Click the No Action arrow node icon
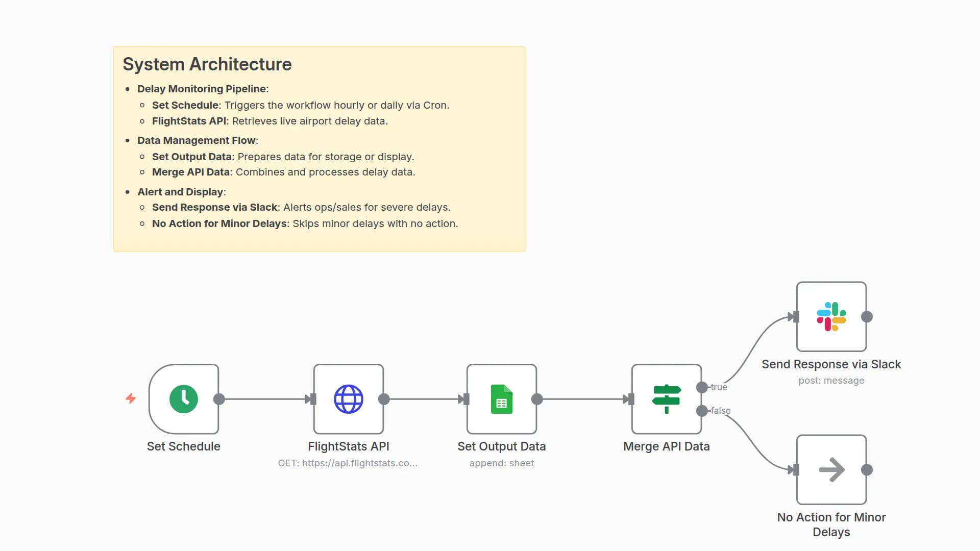980x551 pixels. coord(831,470)
